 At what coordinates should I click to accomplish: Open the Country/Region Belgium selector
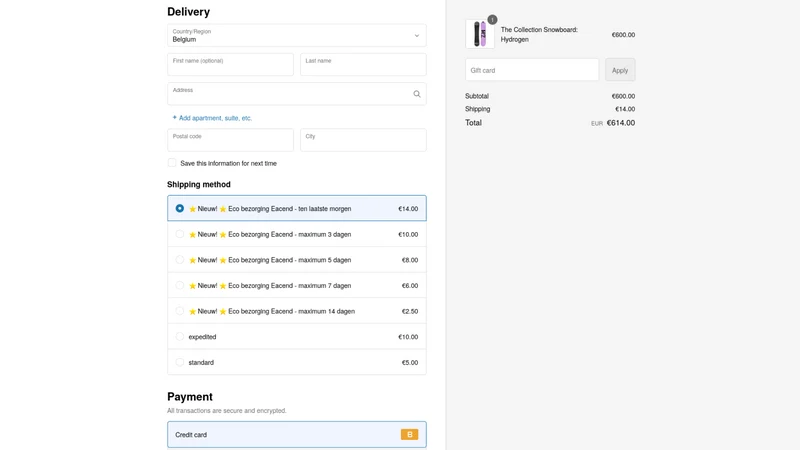pos(297,35)
